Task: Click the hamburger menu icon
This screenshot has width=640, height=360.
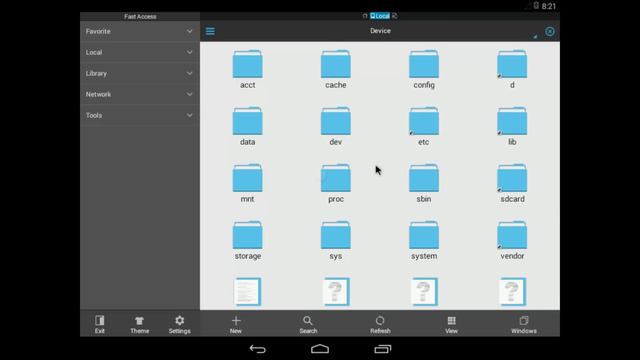Action: coord(210,31)
